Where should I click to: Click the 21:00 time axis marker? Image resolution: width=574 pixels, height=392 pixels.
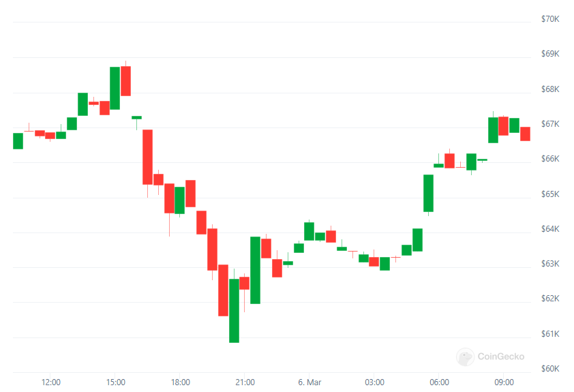[245, 382]
